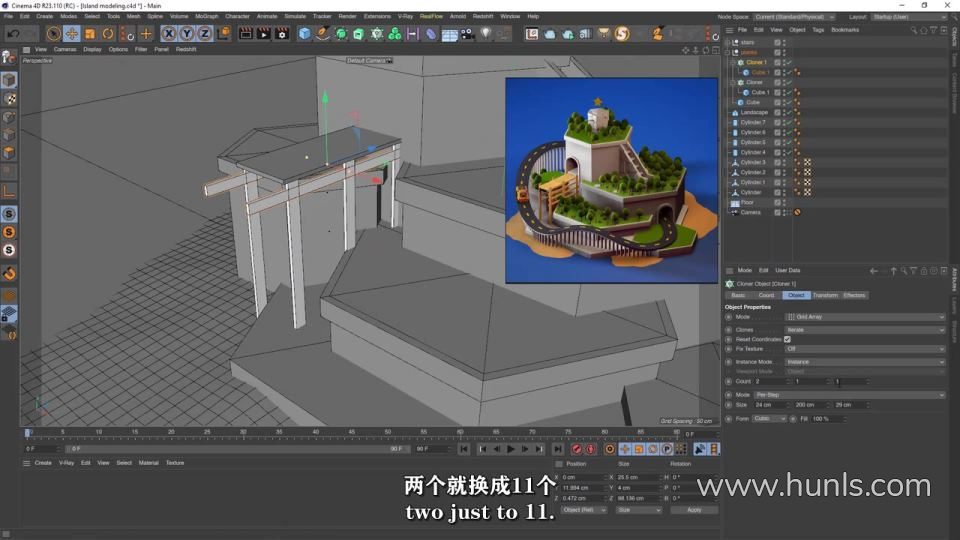Toggle the Y axis lock
This screenshot has height=540, width=960.
187,34
